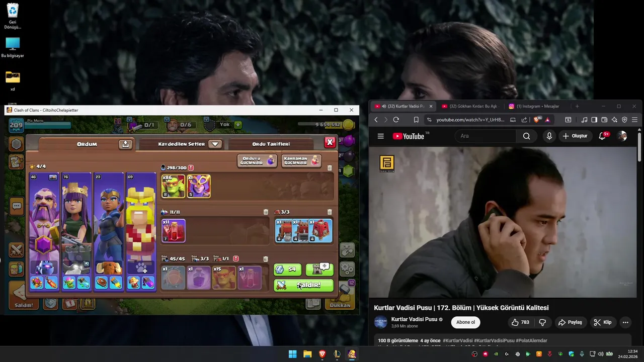Select the x11 red spell card

(173, 231)
